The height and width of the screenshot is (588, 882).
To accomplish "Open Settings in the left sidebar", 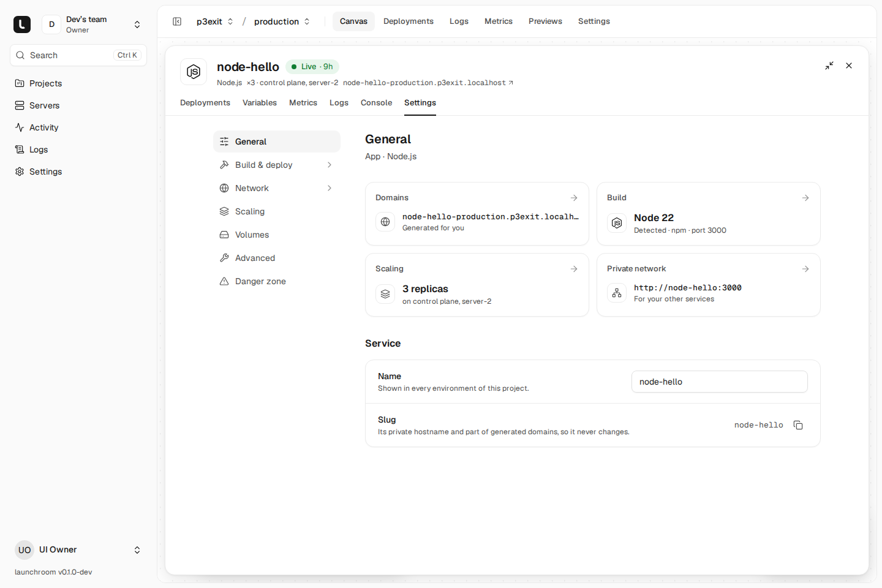I will [x=78, y=171].
